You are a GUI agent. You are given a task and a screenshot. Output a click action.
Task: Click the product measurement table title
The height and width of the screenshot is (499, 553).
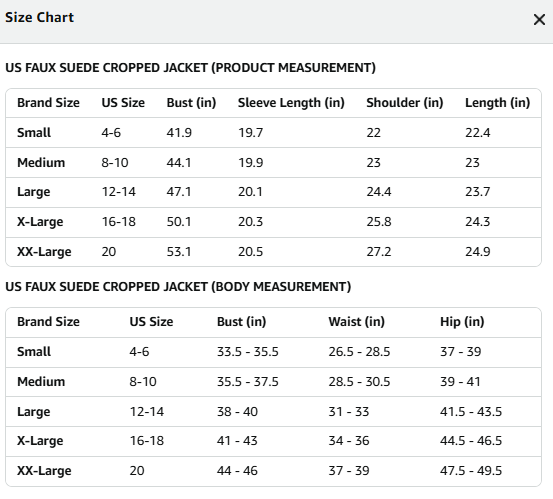pos(190,68)
